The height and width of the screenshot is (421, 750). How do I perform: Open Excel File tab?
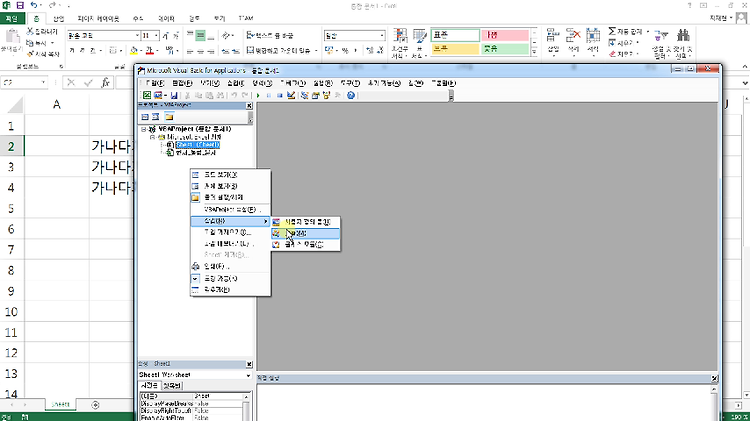tap(12, 19)
